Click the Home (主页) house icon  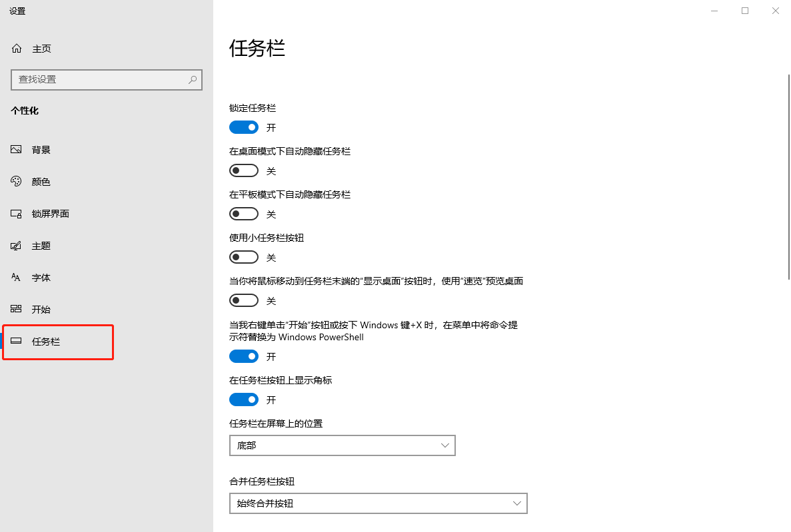(17, 49)
